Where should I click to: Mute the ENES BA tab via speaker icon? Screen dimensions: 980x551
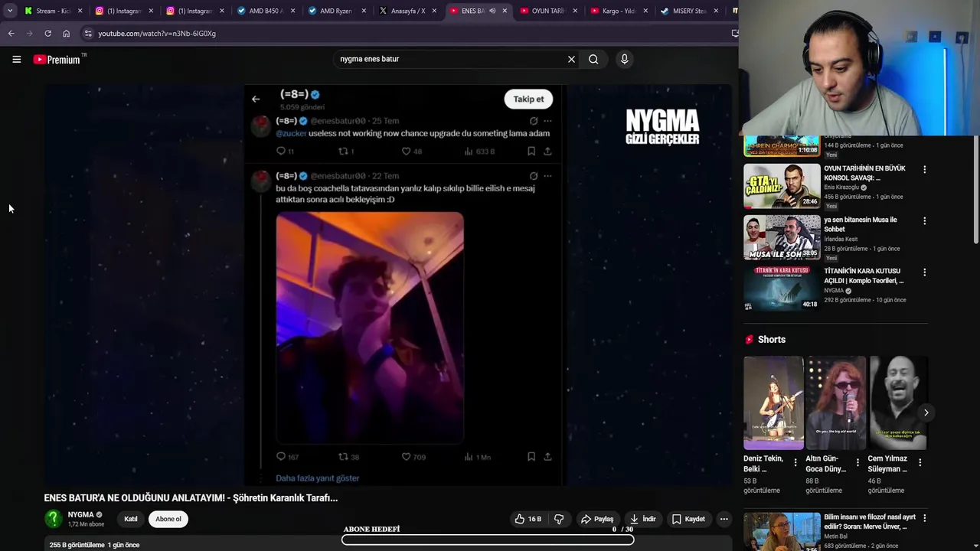click(492, 11)
